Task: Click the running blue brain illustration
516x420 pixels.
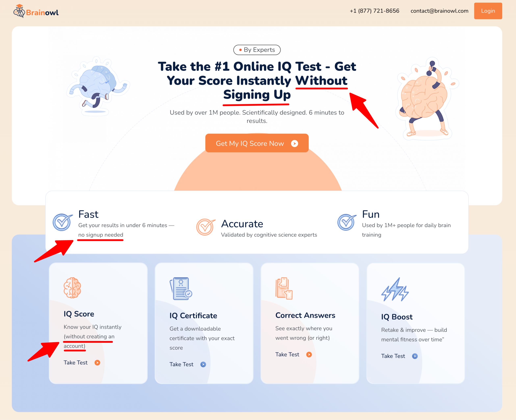Action: pos(98,86)
